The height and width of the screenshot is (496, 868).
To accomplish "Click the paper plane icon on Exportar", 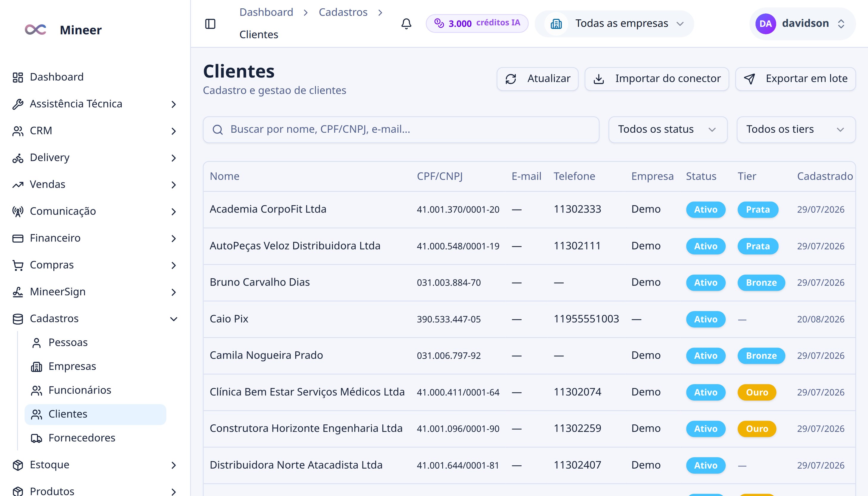I will tap(749, 79).
